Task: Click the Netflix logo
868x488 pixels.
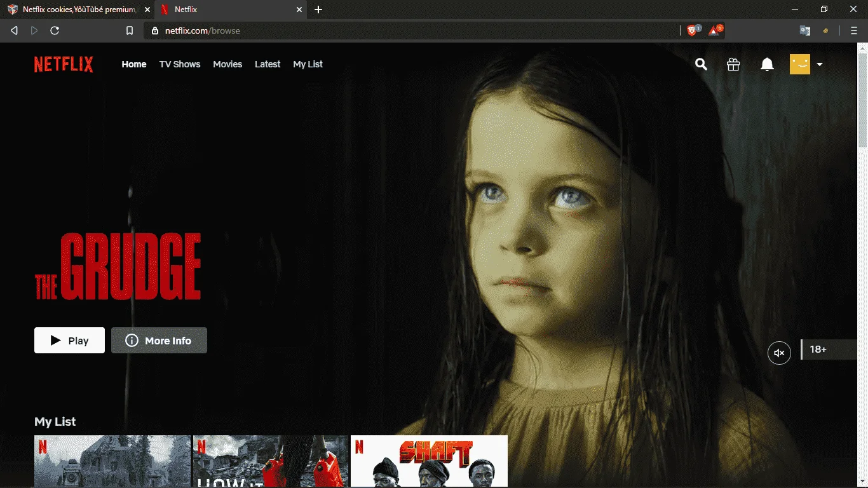Action: [64, 64]
